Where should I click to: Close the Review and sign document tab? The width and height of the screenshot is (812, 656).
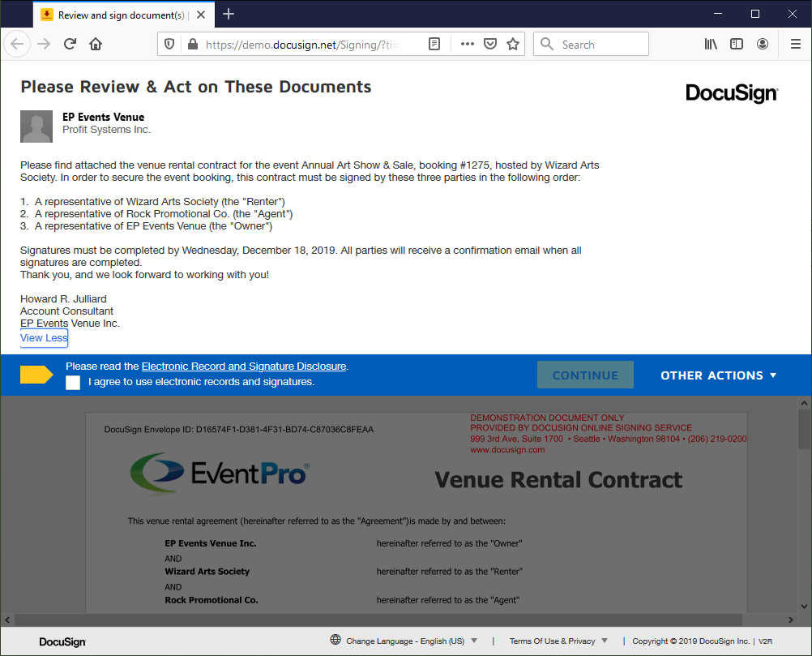[201, 15]
